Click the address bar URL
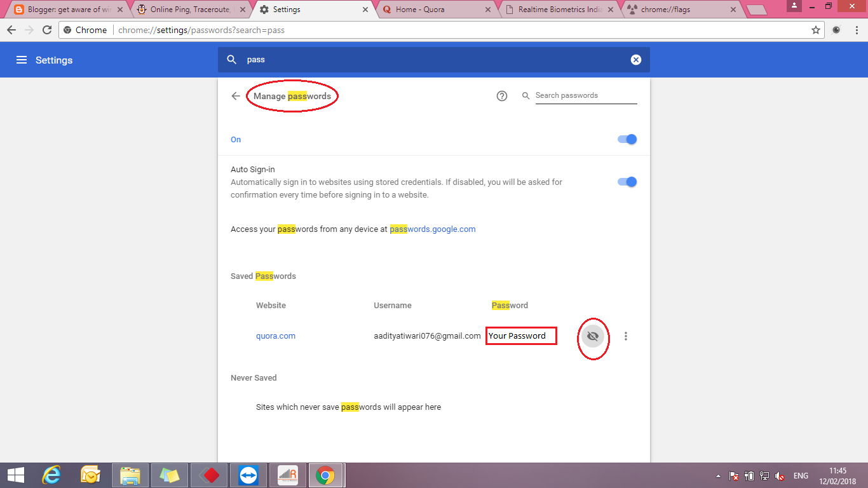Screen dimensions: 868x488 point(201,30)
